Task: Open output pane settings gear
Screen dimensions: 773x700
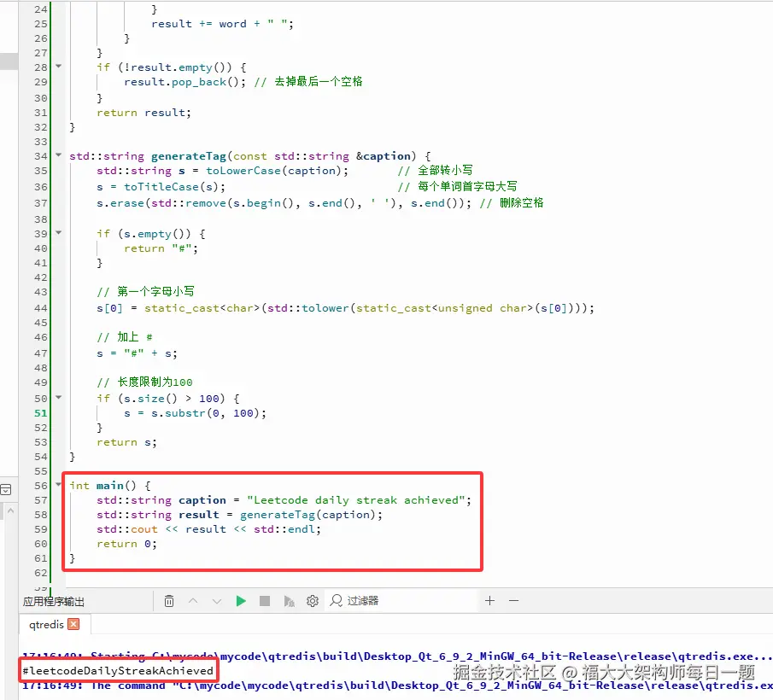Action: click(x=313, y=601)
